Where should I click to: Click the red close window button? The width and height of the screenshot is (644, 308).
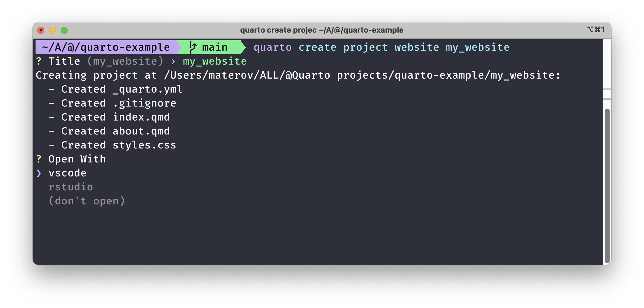[x=41, y=30]
